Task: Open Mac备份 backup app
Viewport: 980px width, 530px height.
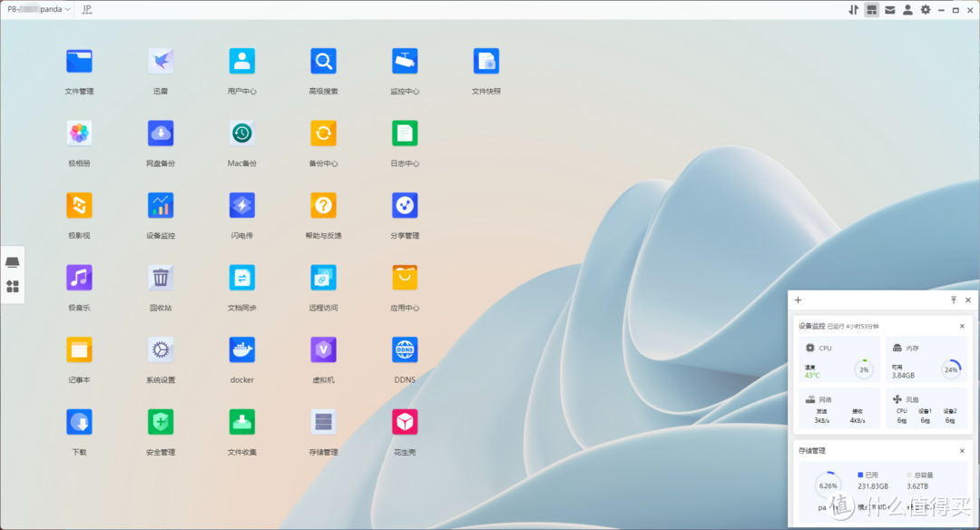Action: coord(241,133)
